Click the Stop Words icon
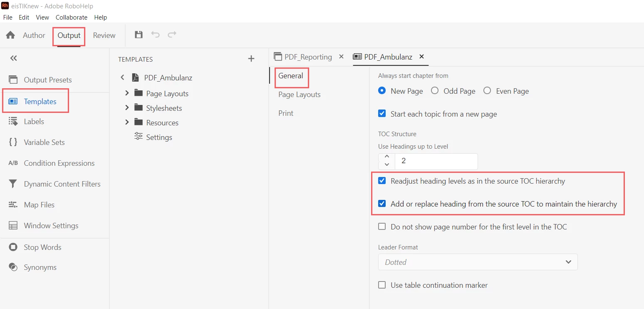 pos(13,247)
